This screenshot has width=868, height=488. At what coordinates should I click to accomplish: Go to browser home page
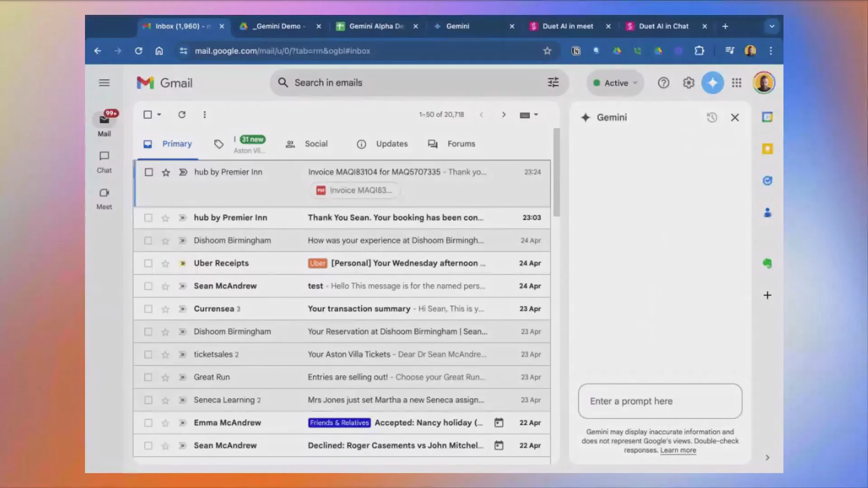coord(159,51)
